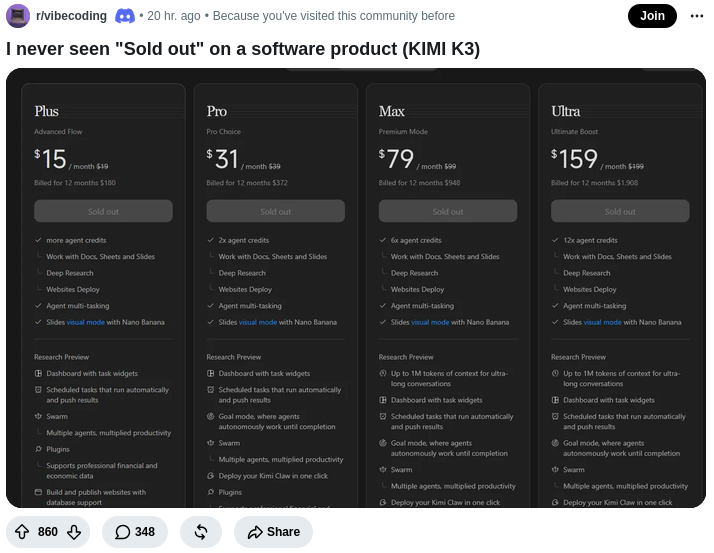Join the r/vibecoding community
Image resolution: width=714 pixels, height=553 pixels.
[652, 16]
